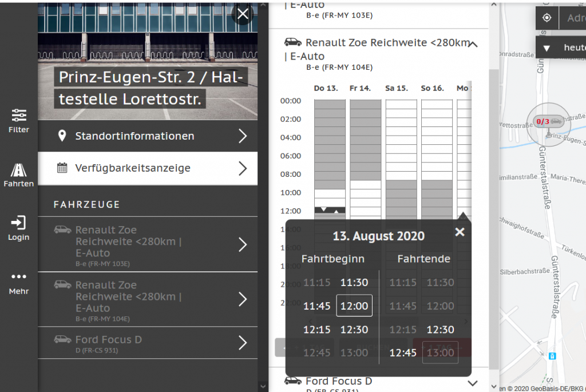
Task: Open the heute dropdown arrow on map
Action: coord(547,48)
